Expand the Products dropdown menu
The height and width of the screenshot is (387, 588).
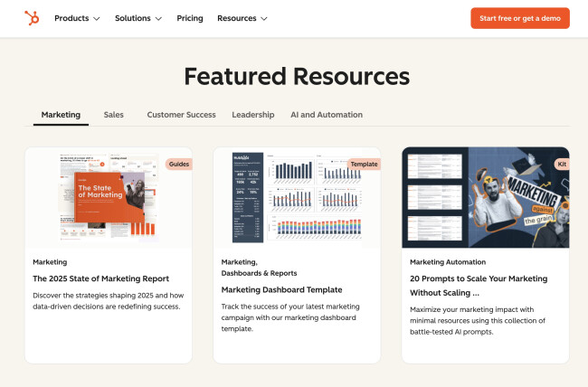click(77, 18)
